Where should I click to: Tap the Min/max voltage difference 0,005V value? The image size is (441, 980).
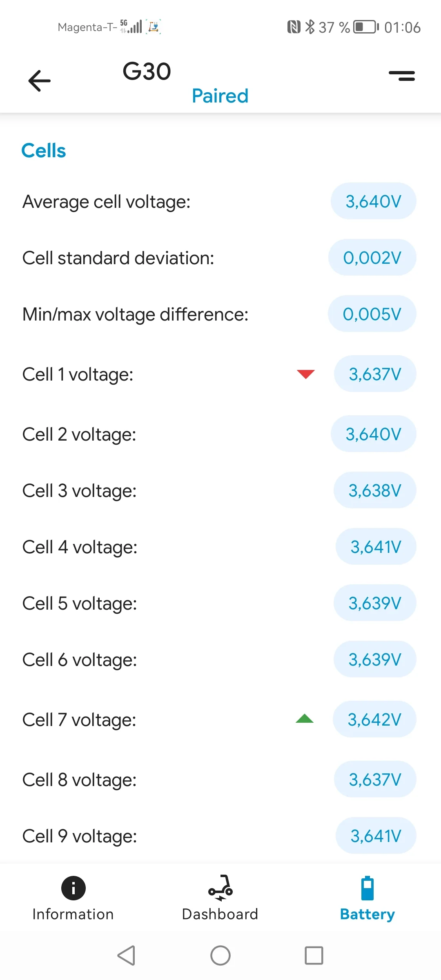[372, 314]
